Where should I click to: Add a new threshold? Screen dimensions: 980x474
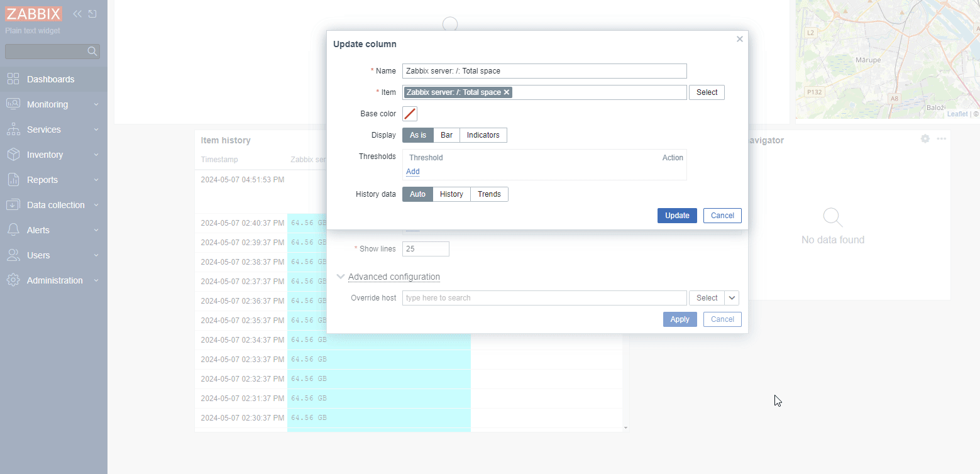click(412, 172)
